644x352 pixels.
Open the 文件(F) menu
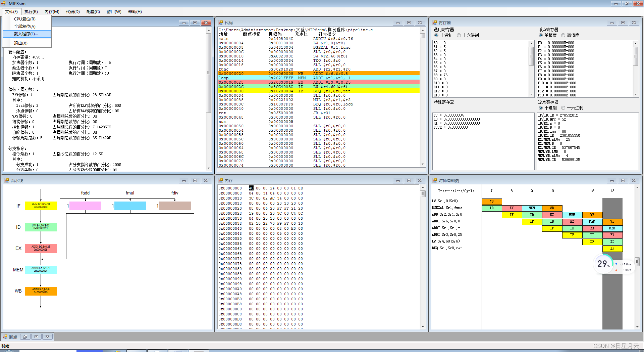coord(11,12)
